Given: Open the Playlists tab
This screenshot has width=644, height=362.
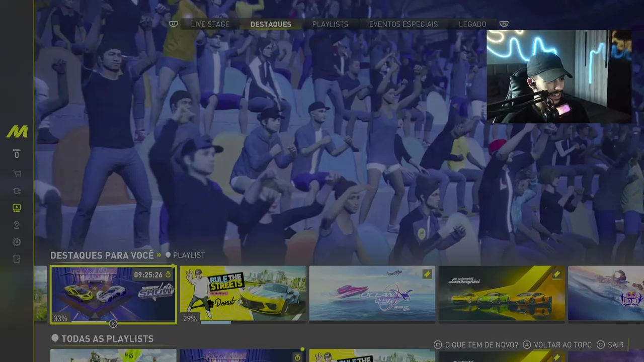Looking at the screenshot, I should [330, 24].
